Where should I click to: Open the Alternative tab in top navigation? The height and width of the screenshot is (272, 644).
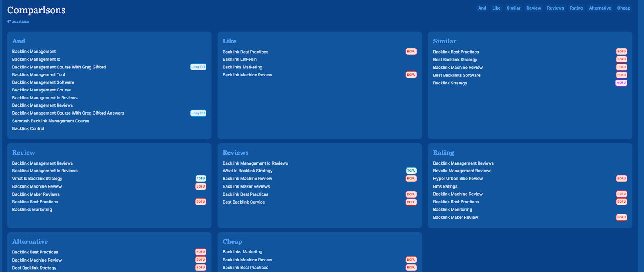click(600, 8)
